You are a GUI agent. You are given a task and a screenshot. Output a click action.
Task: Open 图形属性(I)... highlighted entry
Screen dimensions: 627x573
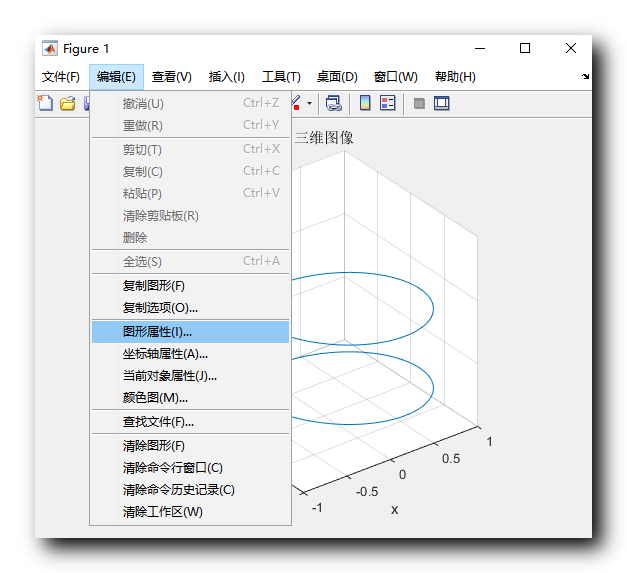click(x=190, y=331)
